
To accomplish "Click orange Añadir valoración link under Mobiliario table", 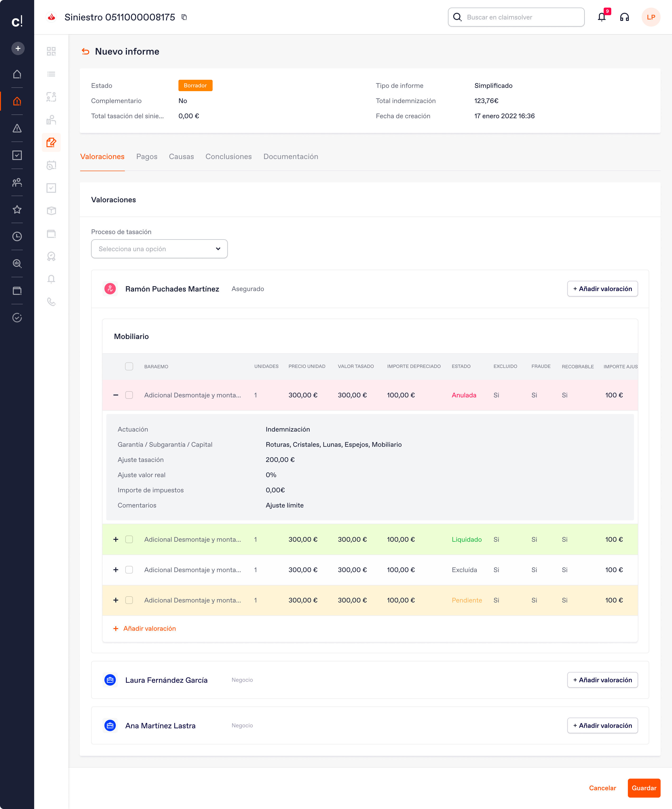I will coord(145,629).
